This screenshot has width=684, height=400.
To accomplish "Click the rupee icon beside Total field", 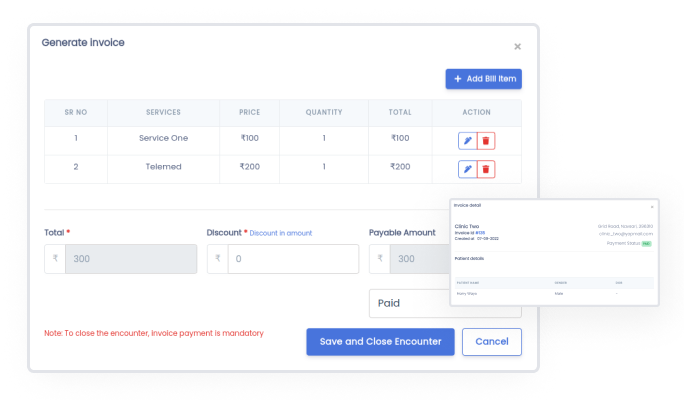I will 55,259.
